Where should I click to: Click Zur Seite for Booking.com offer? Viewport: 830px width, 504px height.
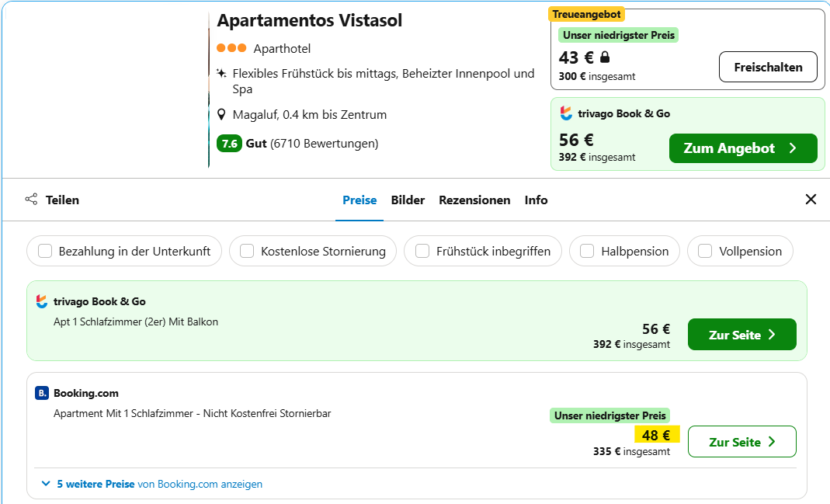741,442
